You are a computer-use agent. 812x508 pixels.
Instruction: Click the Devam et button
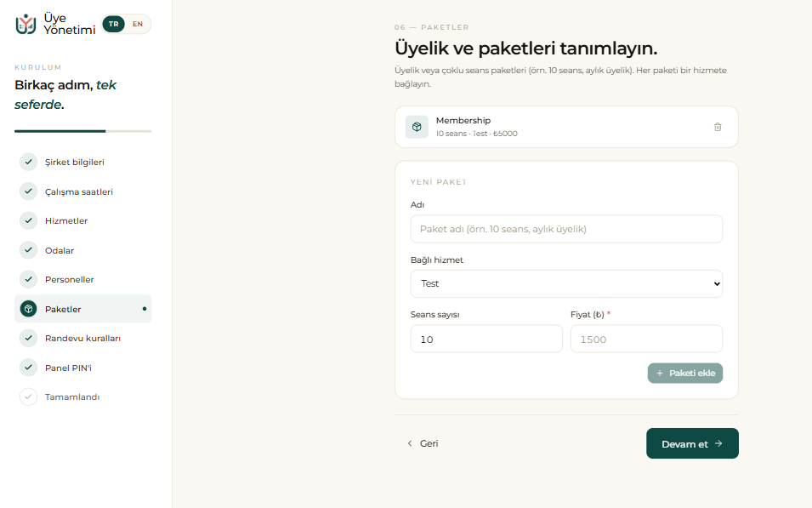pos(692,443)
